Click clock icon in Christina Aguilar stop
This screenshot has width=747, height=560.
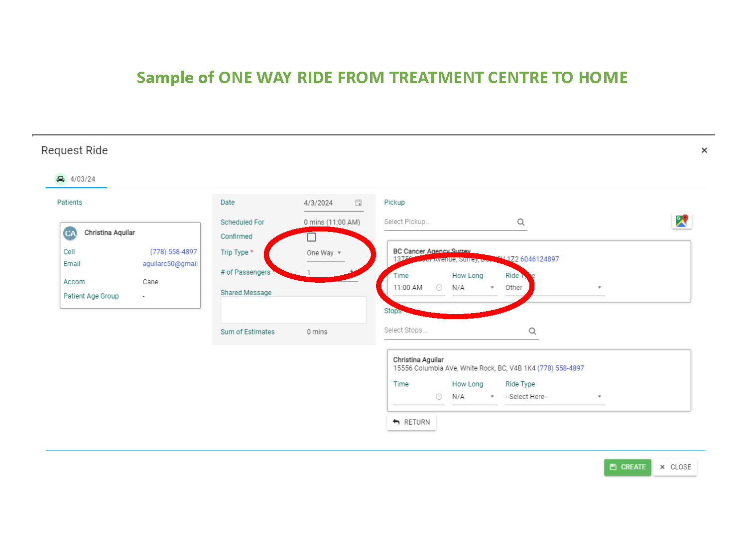pyautogui.click(x=439, y=397)
